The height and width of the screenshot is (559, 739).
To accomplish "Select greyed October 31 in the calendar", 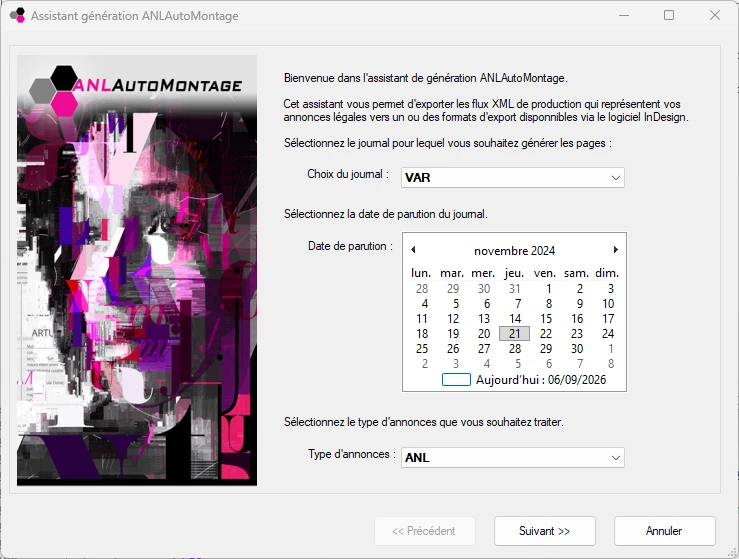I will pyautogui.click(x=515, y=288).
